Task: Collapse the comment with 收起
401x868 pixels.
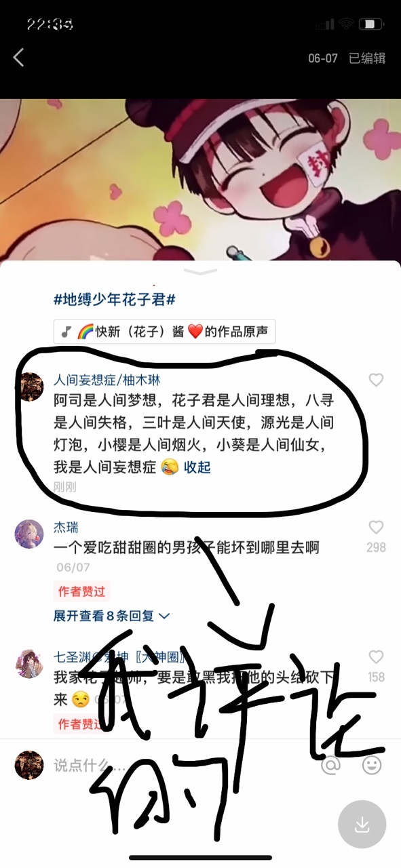Action: pos(197,467)
